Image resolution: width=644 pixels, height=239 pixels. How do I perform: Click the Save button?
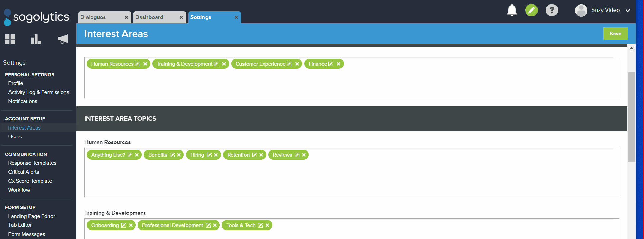click(x=615, y=34)
